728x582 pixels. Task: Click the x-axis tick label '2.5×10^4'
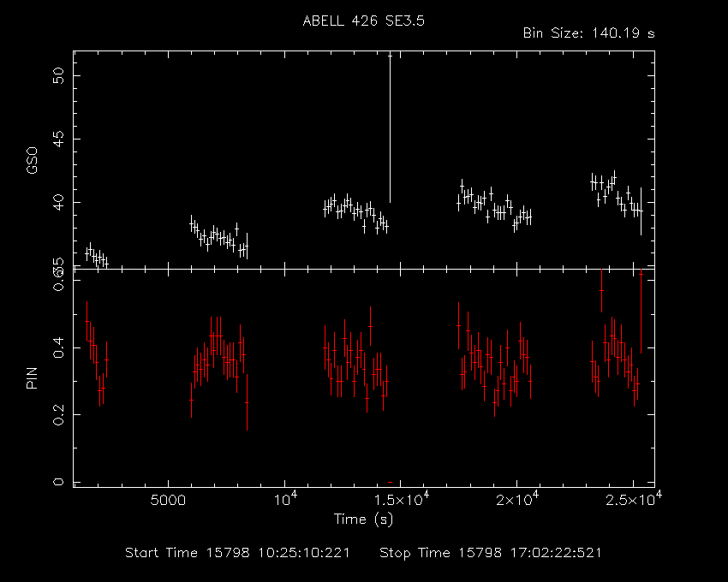[634, 499]
